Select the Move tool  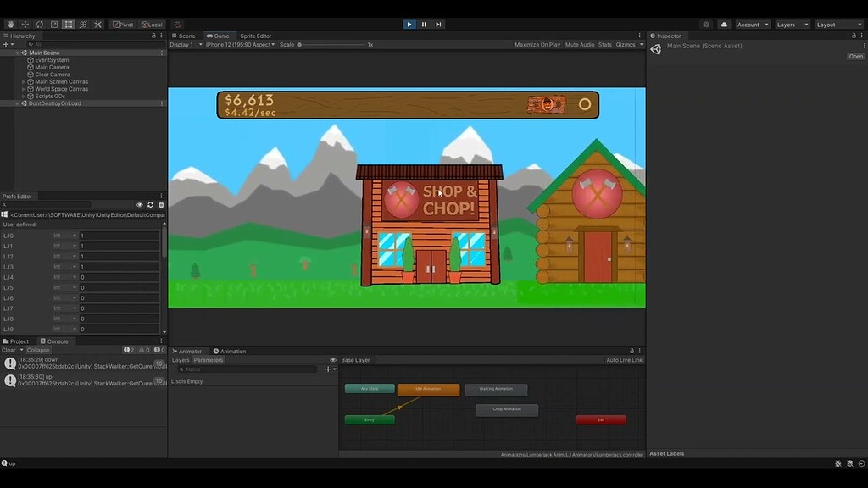[x=25, y=25]
